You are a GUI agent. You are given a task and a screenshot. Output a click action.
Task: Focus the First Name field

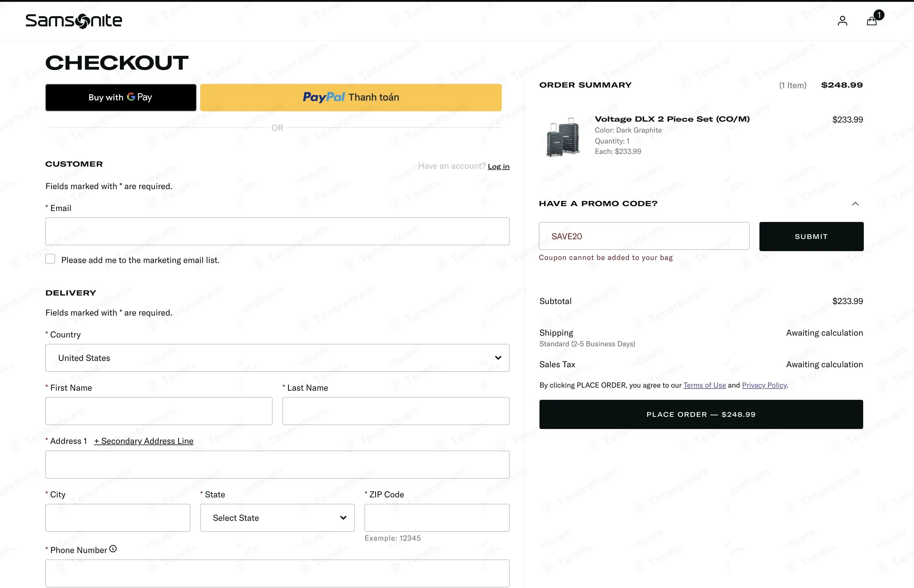[159, 411]
